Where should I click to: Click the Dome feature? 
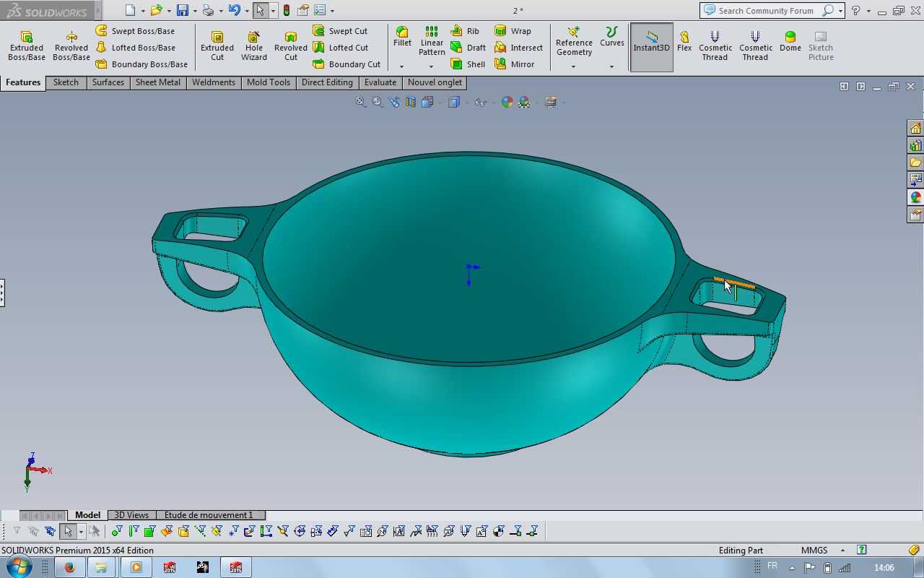coord(790,40)
